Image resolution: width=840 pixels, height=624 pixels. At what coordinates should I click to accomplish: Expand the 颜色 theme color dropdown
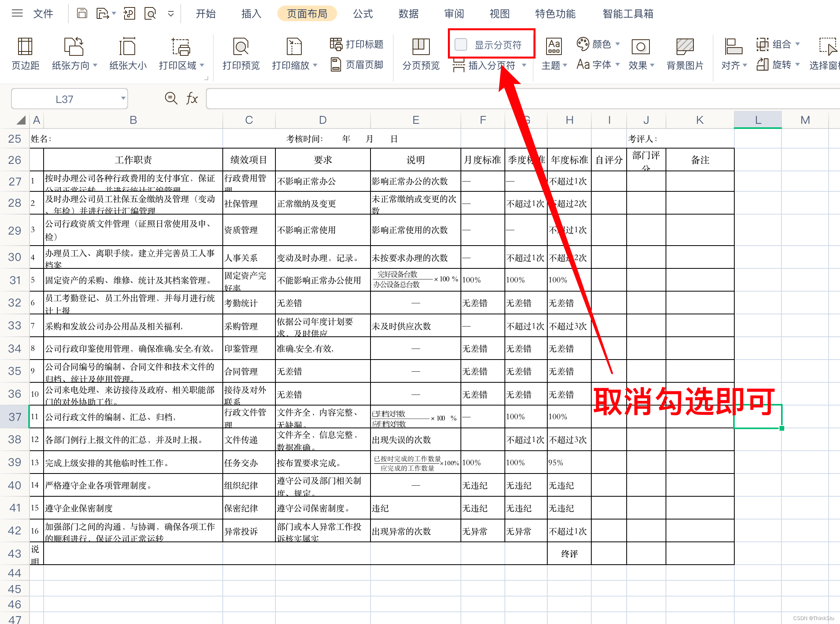(x=618, y=44)
